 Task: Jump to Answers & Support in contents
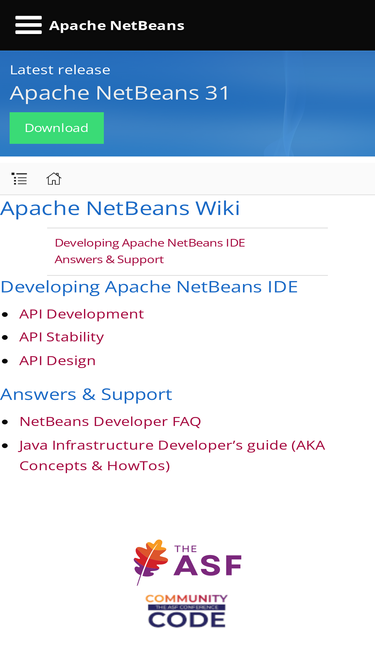pos(109,259)
